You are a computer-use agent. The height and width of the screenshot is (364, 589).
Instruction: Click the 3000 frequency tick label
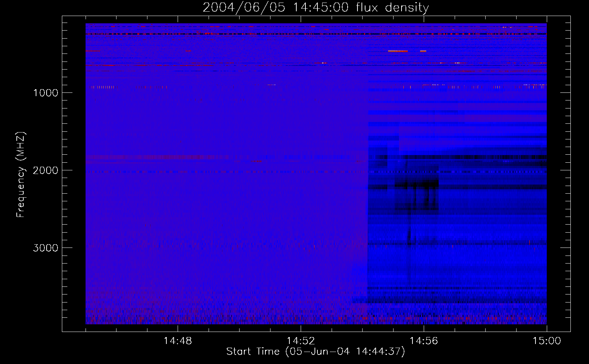pyautogui.click(x=46, y=248)
